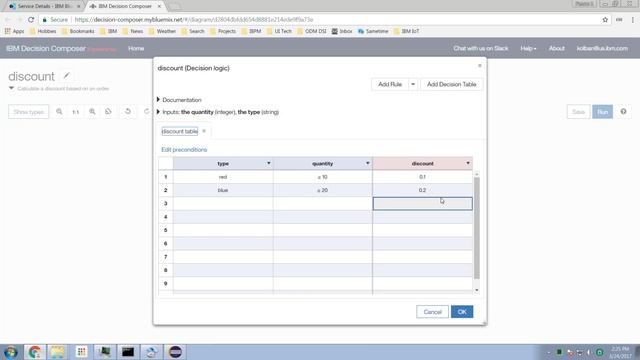Click the undo arrow icon in toolbar
Screen dimensions: 640x360
128,111
